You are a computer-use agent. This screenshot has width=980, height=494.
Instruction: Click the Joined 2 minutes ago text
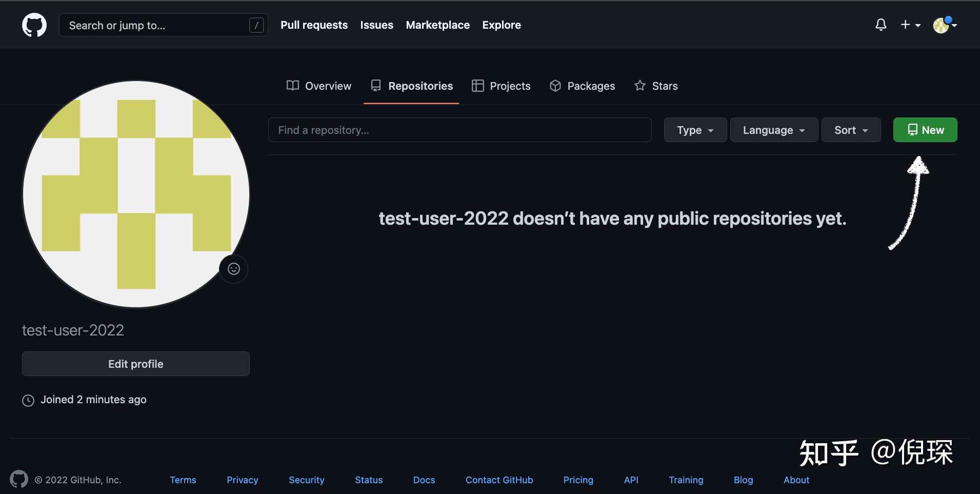click(93, 400)
